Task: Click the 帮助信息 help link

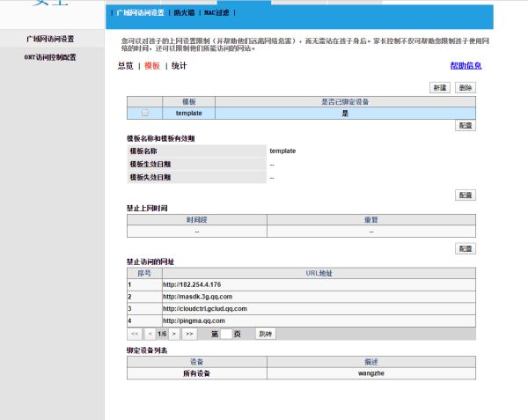Action: (x=466, y=66)
